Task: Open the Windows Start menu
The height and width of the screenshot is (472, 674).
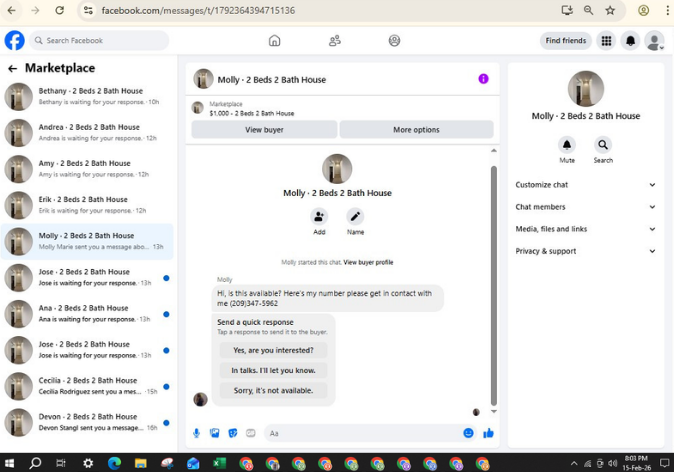Action: [9, 463]
